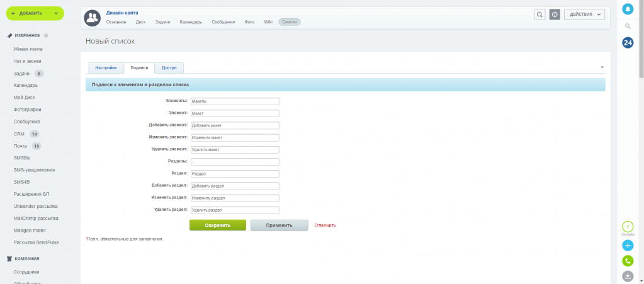Image resolution: width=644 pixels, height=284 pixels.
Task: Click the Элемент field containing Макет
Action: click(x=235, y=113)
